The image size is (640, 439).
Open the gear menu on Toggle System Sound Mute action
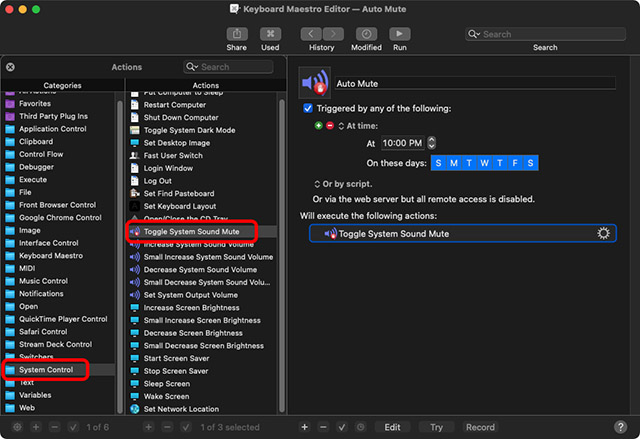pyautogui.click(x=603, y=233)
